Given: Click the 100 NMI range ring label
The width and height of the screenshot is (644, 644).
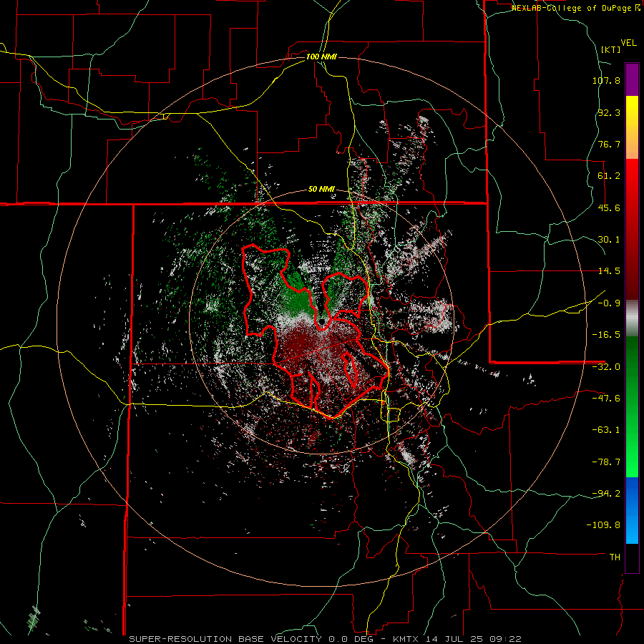Looking at the screenshot, I should [x=321, y=57].
